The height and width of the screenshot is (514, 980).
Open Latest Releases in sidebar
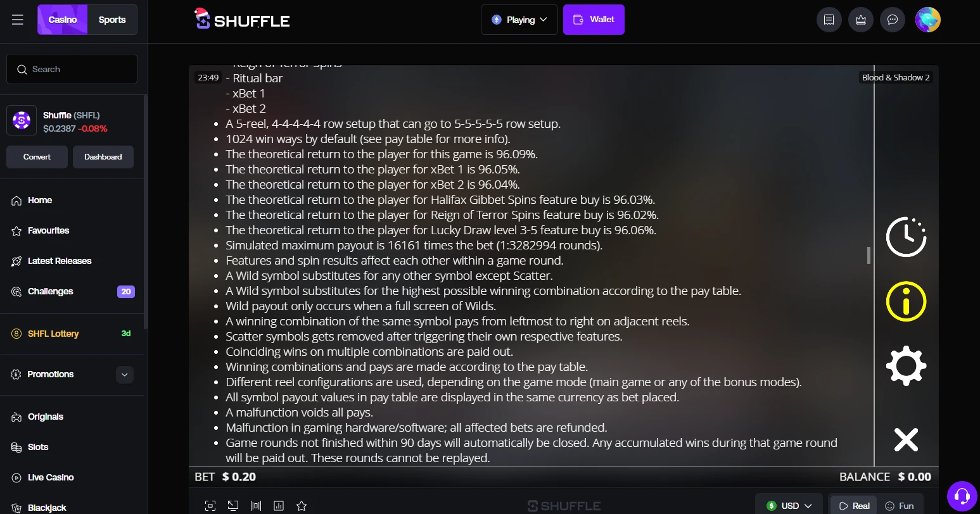(x=60, y=261)
